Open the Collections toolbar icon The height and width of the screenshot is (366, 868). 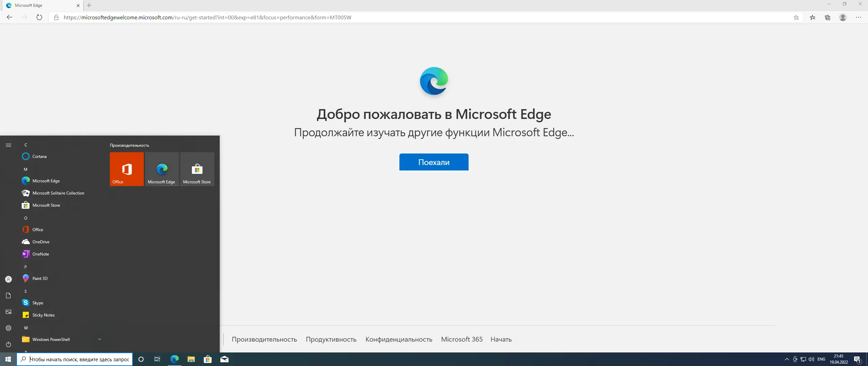(x=827, y=17)
